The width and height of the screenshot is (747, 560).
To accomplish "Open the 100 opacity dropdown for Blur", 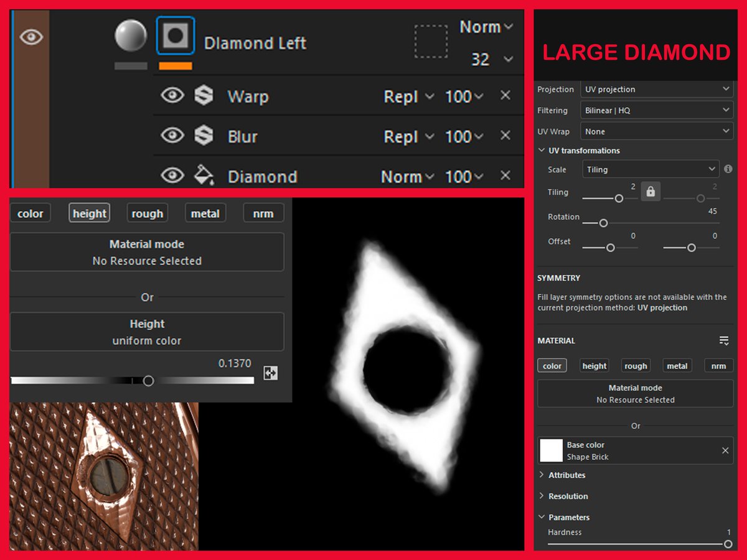I will click(464, 136).
